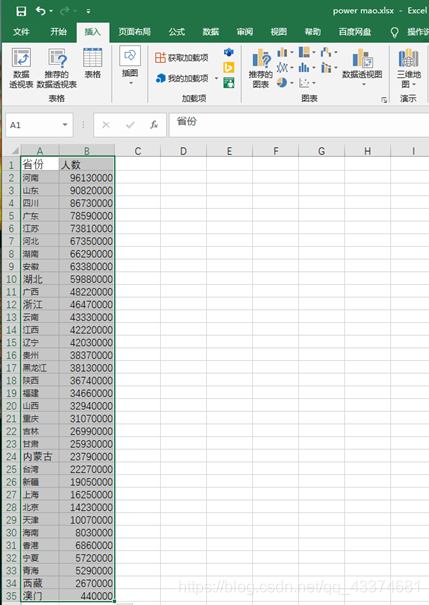
Task: Click the Insert Function fx icon
Action: tap(154, 125)
